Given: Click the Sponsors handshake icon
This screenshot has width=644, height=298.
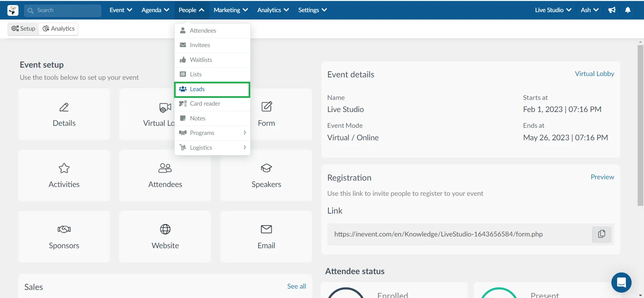Looking at the screenshot, I should [x=64, y=229].
